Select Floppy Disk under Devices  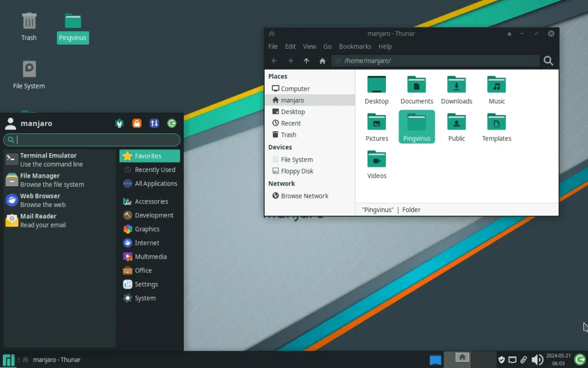coord(310,171)
